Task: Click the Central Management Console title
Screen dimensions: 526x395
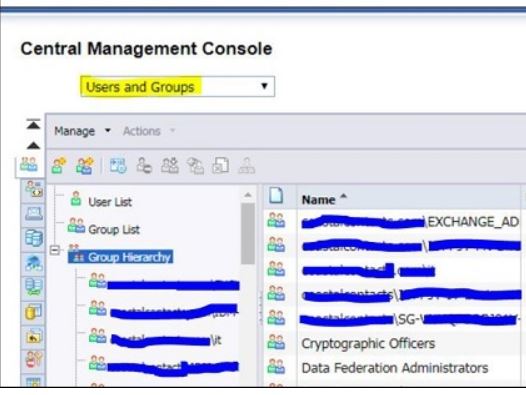Action: [146, 49]
